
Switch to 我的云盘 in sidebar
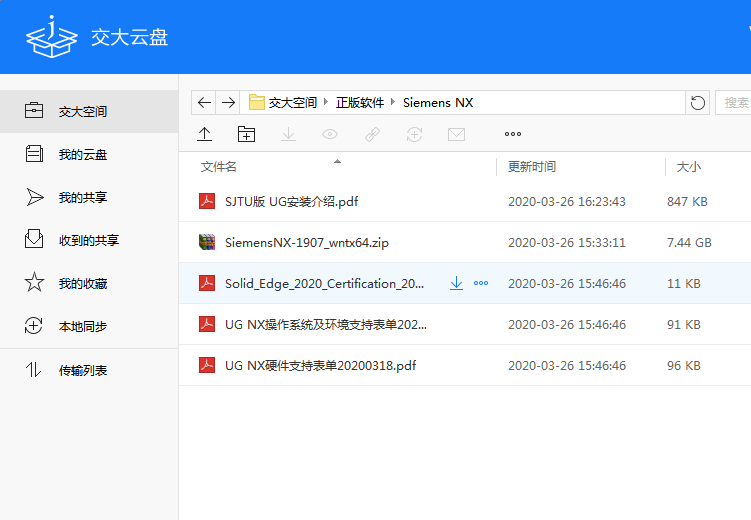[x=82, y=154]
